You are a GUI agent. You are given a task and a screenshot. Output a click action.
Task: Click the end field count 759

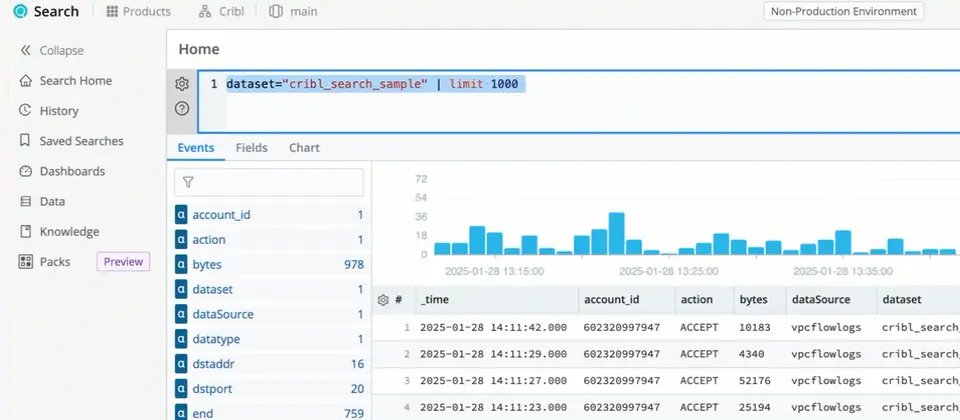click(x=354, y=414)
